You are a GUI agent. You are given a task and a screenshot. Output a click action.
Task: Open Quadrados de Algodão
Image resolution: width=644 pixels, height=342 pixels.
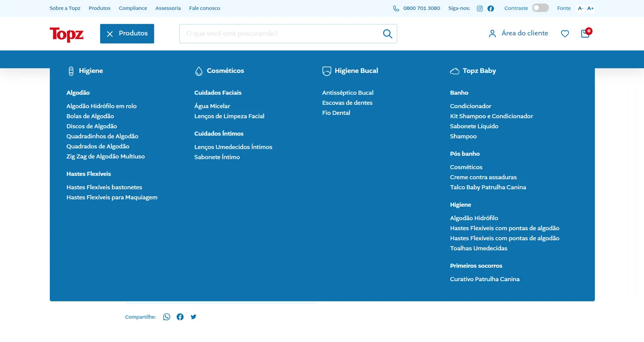click(98, 146)
